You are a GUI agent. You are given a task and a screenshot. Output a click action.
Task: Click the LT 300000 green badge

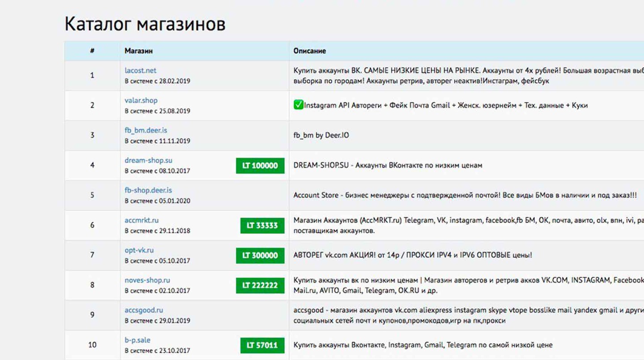tap(260, 256)
